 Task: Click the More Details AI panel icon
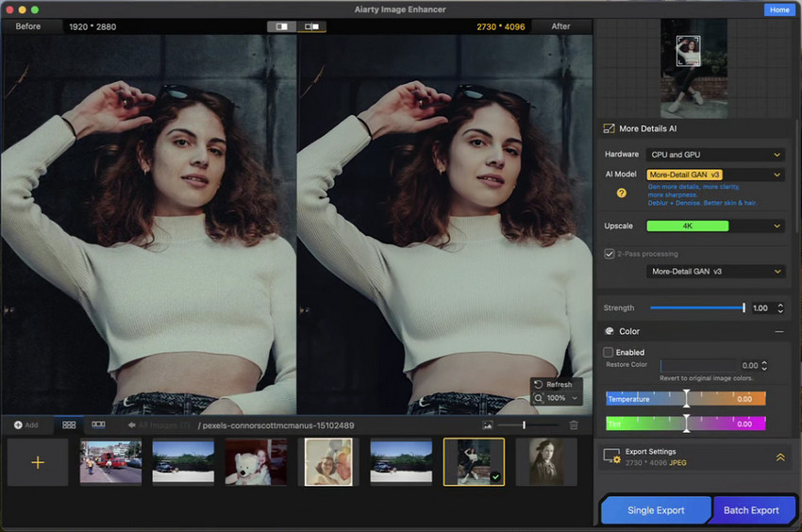(609, 128)
